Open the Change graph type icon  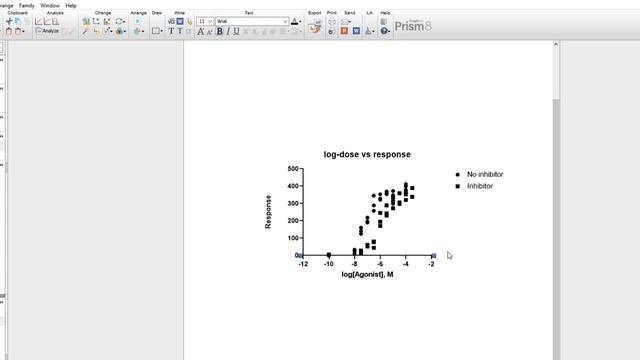(x=86, y=21)
